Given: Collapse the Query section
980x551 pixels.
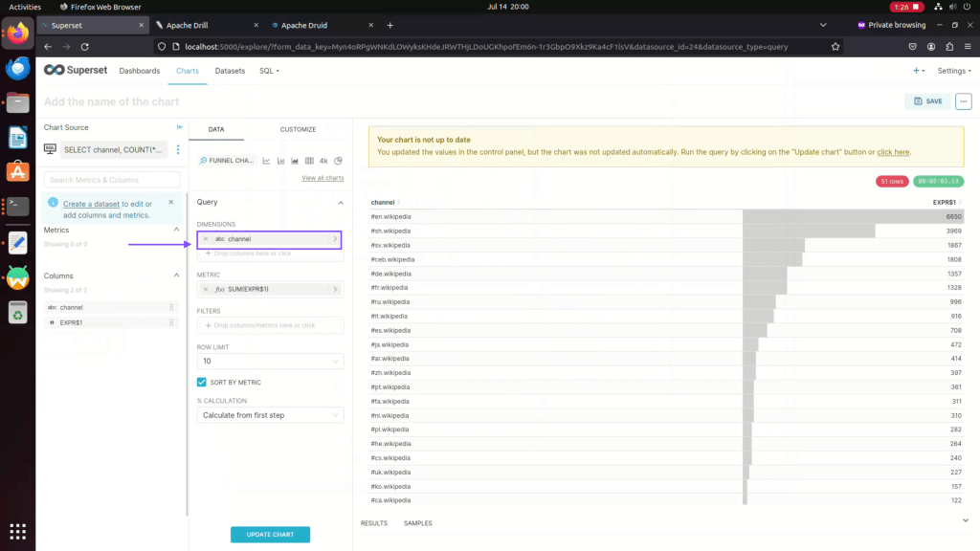Looking at the screenshot, I should point(340,203).
